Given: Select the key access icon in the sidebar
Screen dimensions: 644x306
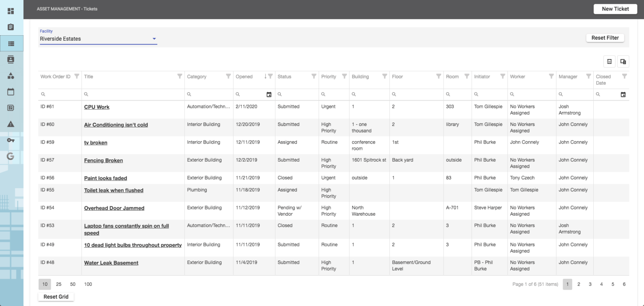Looking at the screenshot, I should (10, 140).
